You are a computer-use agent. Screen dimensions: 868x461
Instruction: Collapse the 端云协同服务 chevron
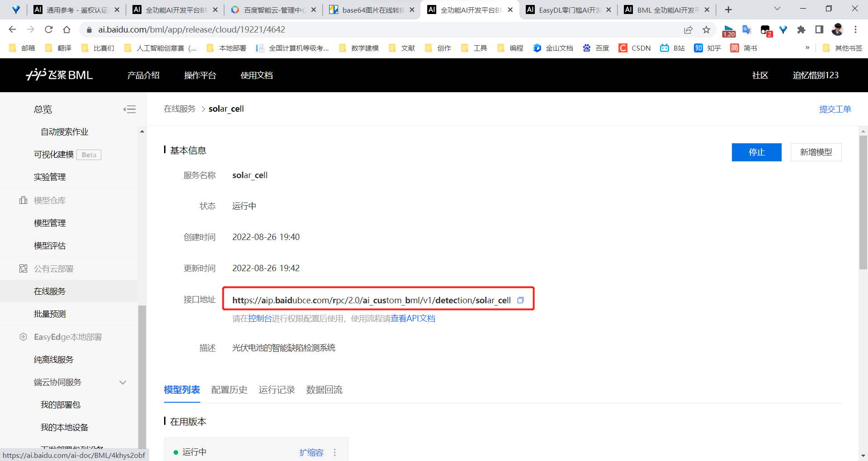click(x=123, y=382)
